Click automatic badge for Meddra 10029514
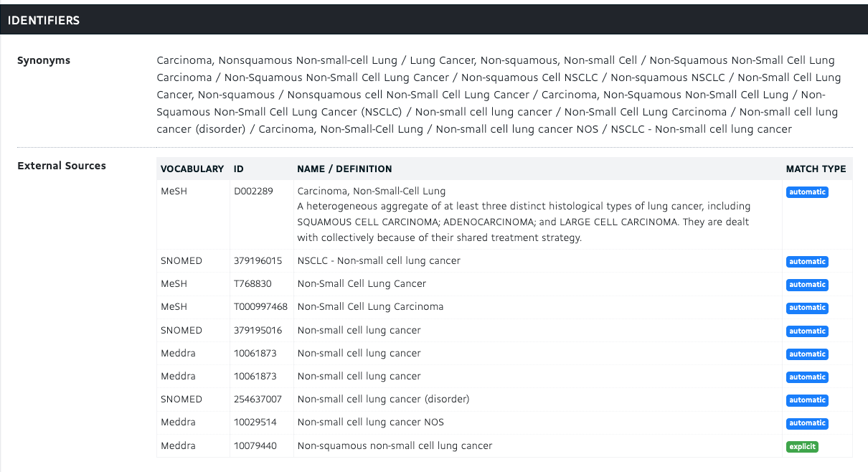The image size is (868, 472). (807, 423)
